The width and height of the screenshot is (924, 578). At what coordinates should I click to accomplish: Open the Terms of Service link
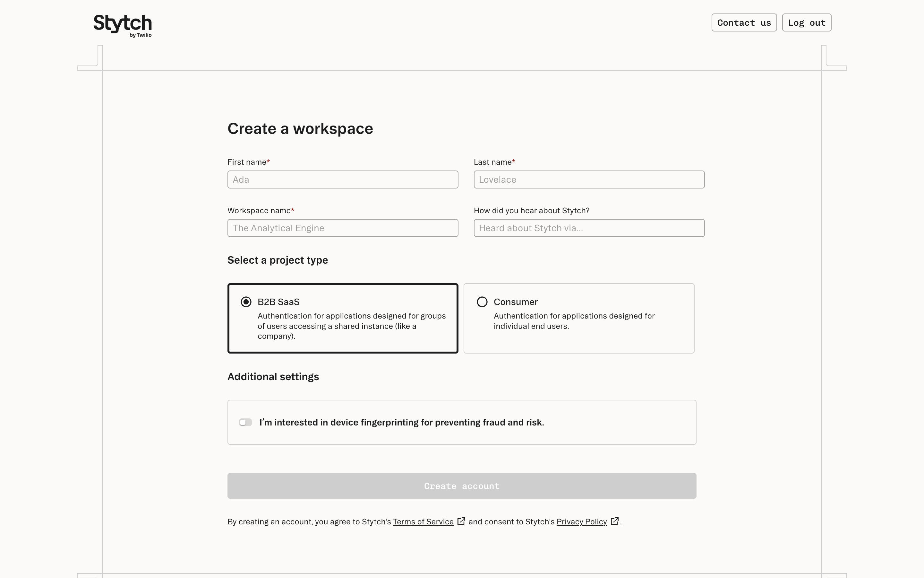coord(423,522)
